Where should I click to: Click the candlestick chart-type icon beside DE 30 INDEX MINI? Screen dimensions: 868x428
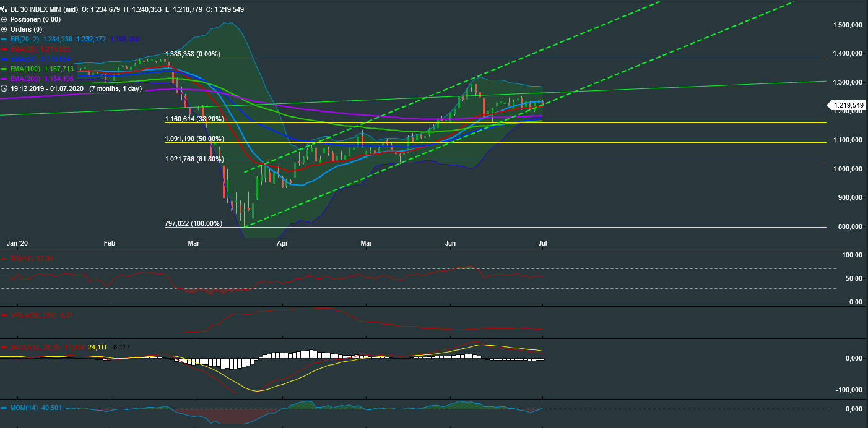tap(4, 9)
